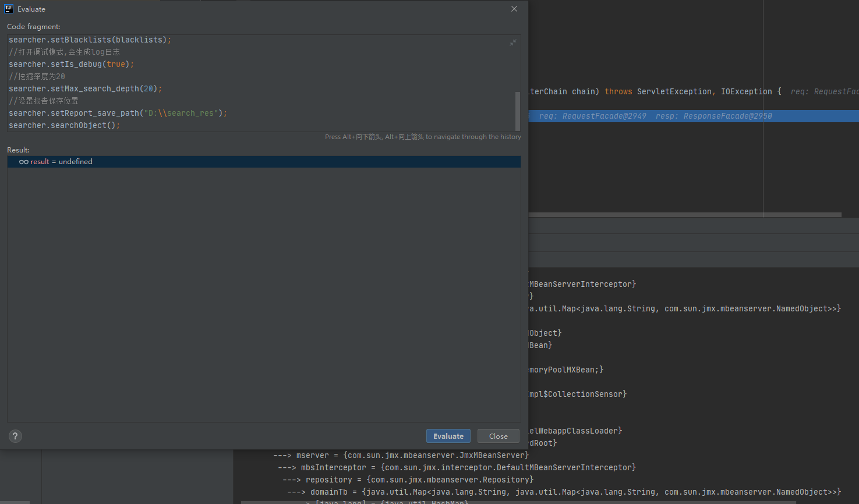Image resolution: width=859 pixels, height=504 pixels.
Task: Click the 'domainTb = {java.util.Map' line
Action: [x=564, y=492]
